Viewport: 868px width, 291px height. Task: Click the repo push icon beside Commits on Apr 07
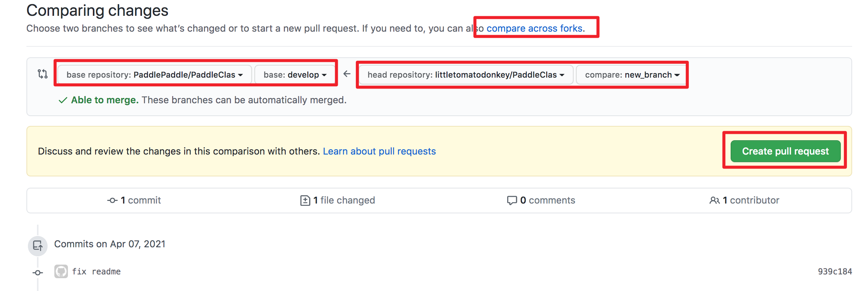pyautogui.click(x=38, y=246)
